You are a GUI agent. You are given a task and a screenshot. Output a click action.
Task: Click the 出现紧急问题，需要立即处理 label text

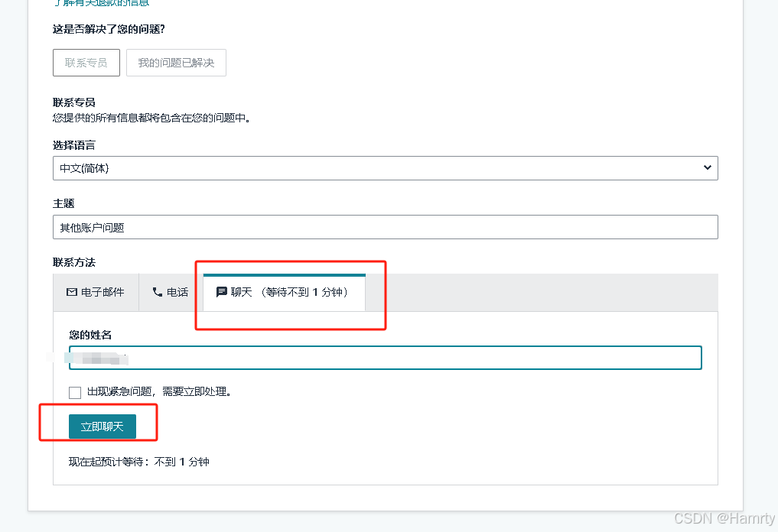pyautogui.click(x=159, y=391)
